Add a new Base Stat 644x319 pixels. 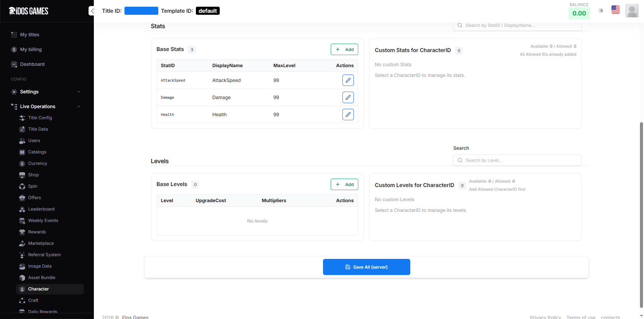(344, 49)
